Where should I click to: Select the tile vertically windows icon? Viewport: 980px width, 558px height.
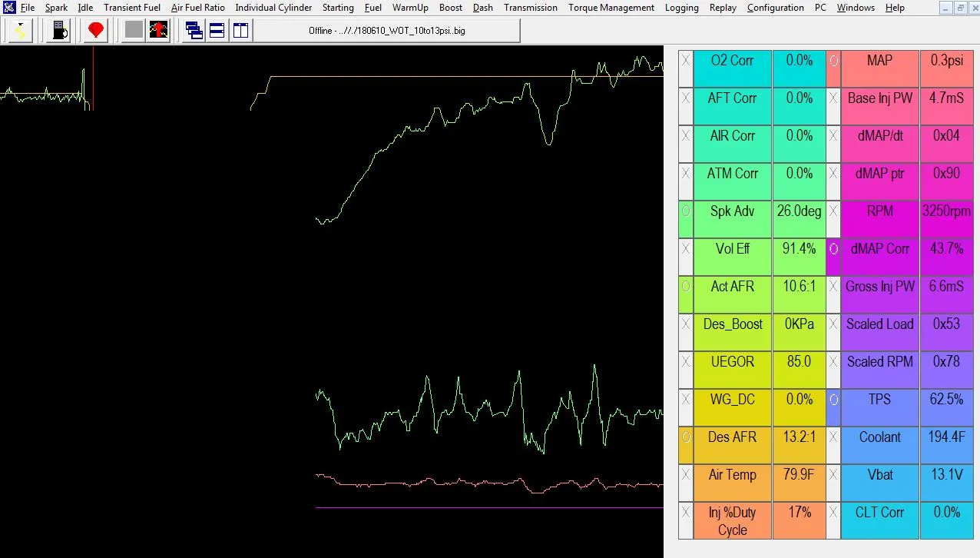[240, 31]
